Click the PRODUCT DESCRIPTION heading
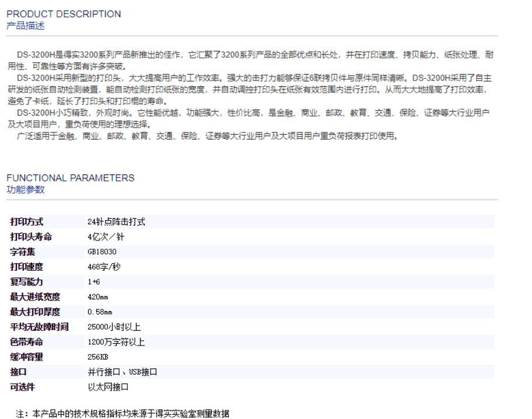This screenshot has height=419, width=532. tap(64, 14)
